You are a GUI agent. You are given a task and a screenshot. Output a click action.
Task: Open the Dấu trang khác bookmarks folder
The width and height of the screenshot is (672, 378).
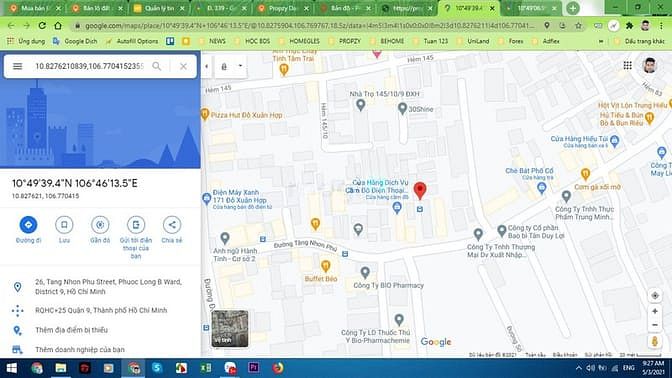click(x=639, y=41)
